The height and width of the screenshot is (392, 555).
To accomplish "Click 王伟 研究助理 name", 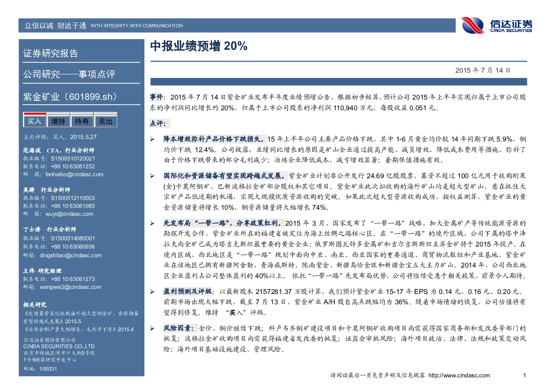I will coord(42,271).
